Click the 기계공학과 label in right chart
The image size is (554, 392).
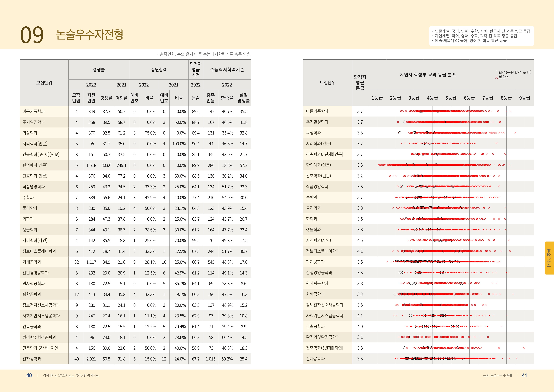tap(315, 262)
